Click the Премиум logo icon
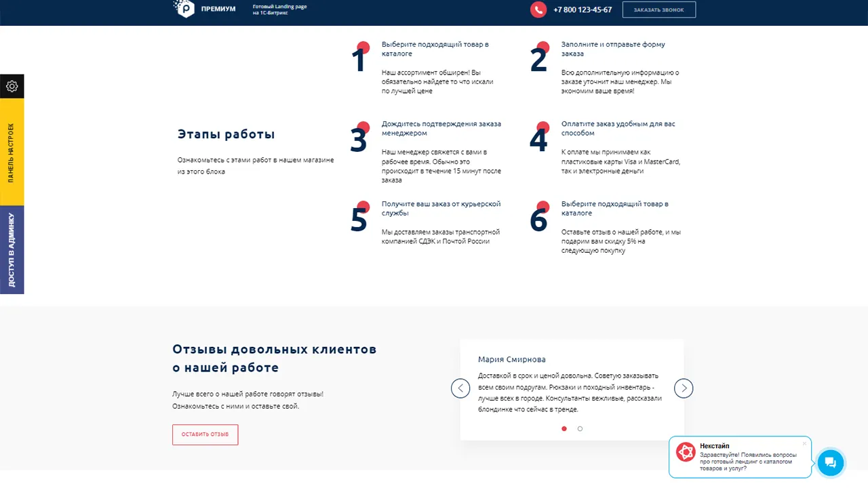868x488 pixels. tap(184, 8)
